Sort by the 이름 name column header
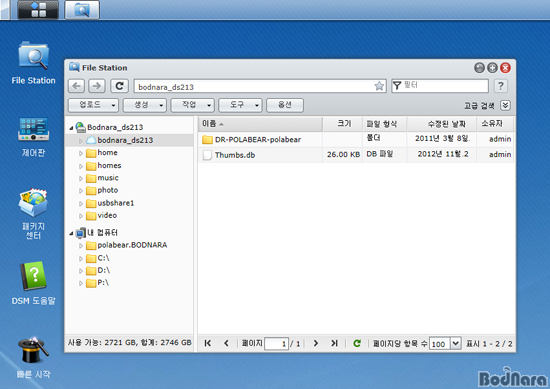The height and width of the screenshot is (389, 550). [x=260, y=124]
